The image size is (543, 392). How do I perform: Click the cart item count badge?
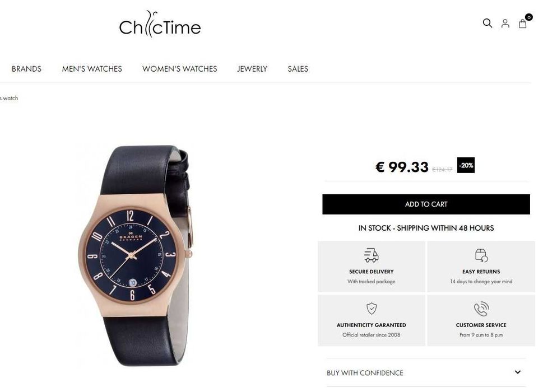(x=529, y=17)
